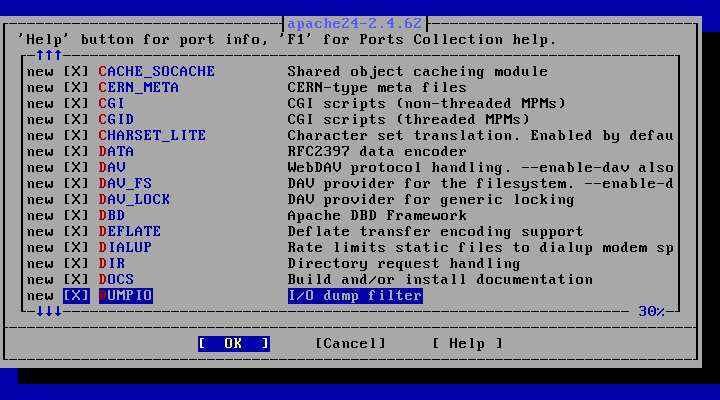The image size is (720, 400).
Task: Select the CHARSET_LITE option name
Action: tap(152, 135)
